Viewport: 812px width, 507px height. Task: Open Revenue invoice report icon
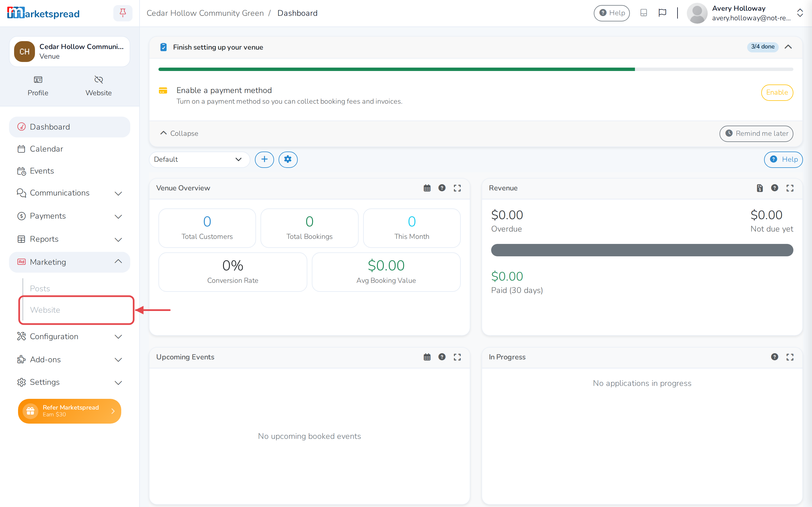point(760,188)
